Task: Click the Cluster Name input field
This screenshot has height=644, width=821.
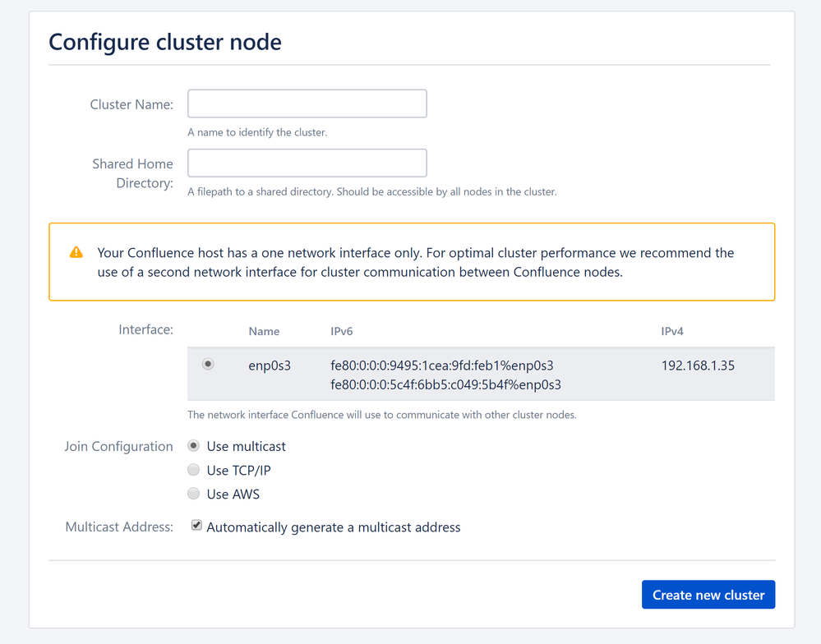Action: 307,103
